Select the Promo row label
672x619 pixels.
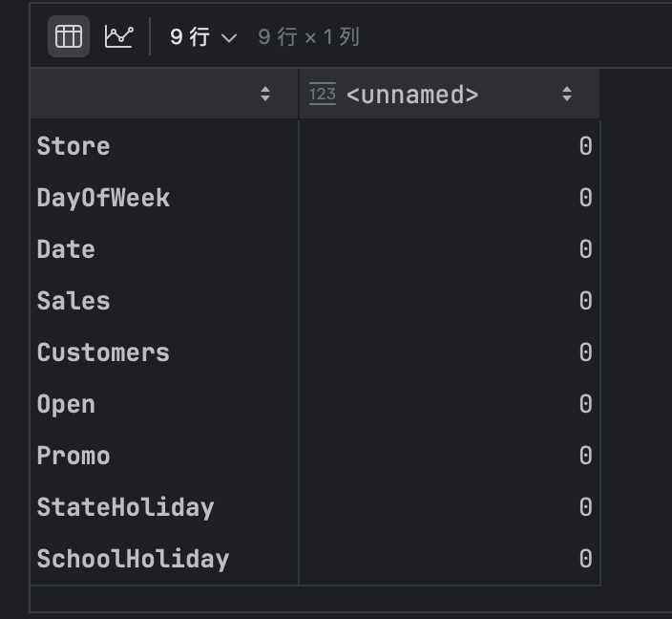(73, 456)
